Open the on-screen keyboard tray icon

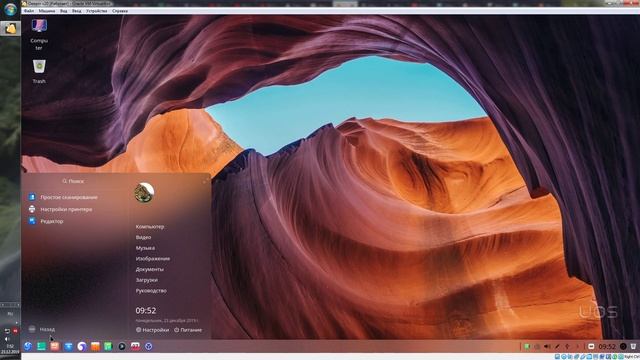(x=591, y=347)
